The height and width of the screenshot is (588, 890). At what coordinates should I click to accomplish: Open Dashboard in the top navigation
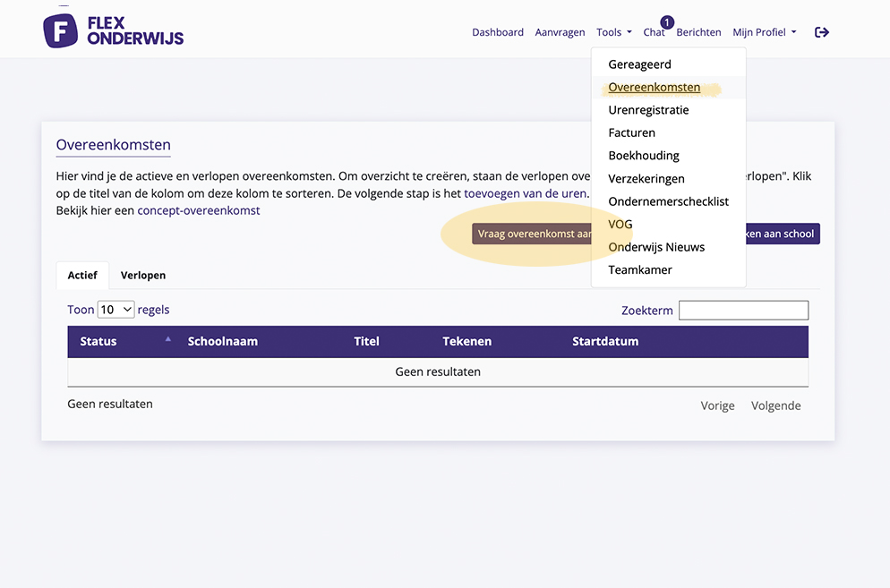click(x=498, y=32)
